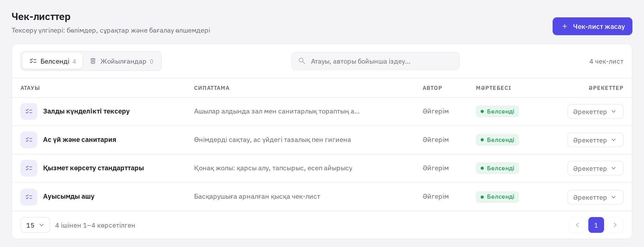This screenshot has height=247, width=644.
Task: Go to previous page arrow
Action: (x=577, y=225)
